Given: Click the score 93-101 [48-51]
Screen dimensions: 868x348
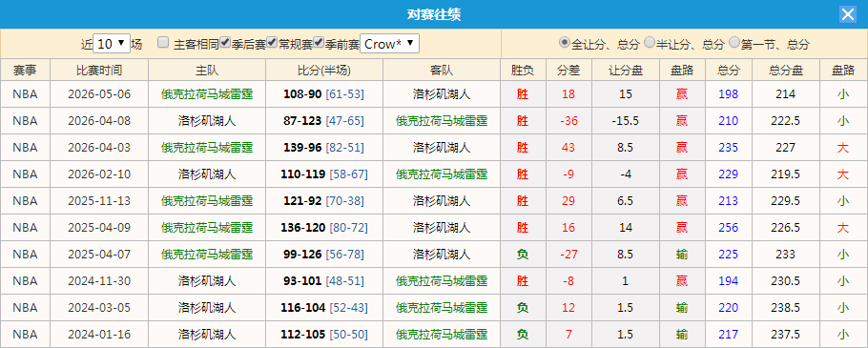Looking at the screenshot, I should [324, 281].
